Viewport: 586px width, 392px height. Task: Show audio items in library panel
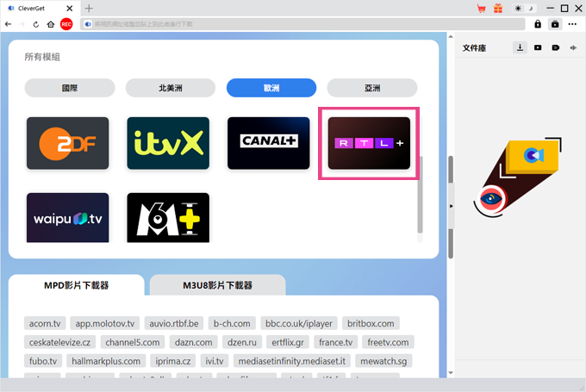coord(573,47)
